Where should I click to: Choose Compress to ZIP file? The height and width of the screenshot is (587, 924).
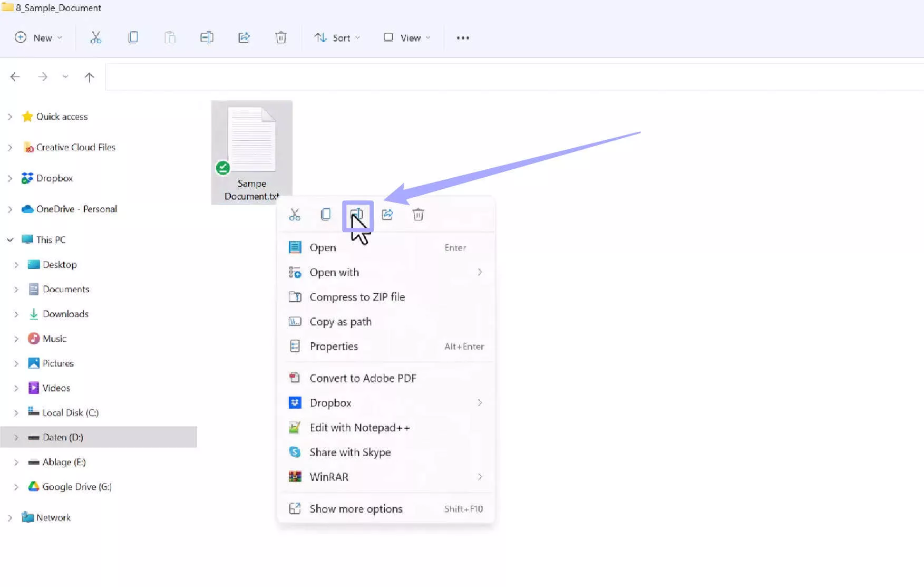pos(357,297)
